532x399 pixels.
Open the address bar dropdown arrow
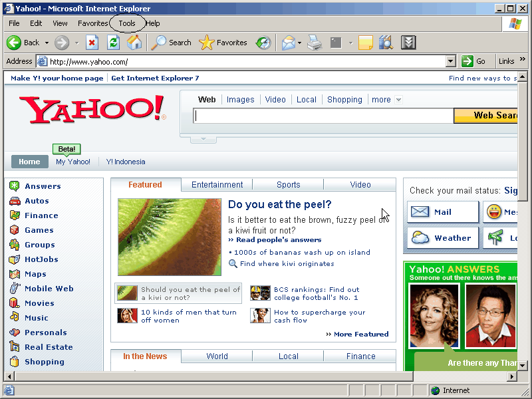pyautogui.click(x=450, y=61)
